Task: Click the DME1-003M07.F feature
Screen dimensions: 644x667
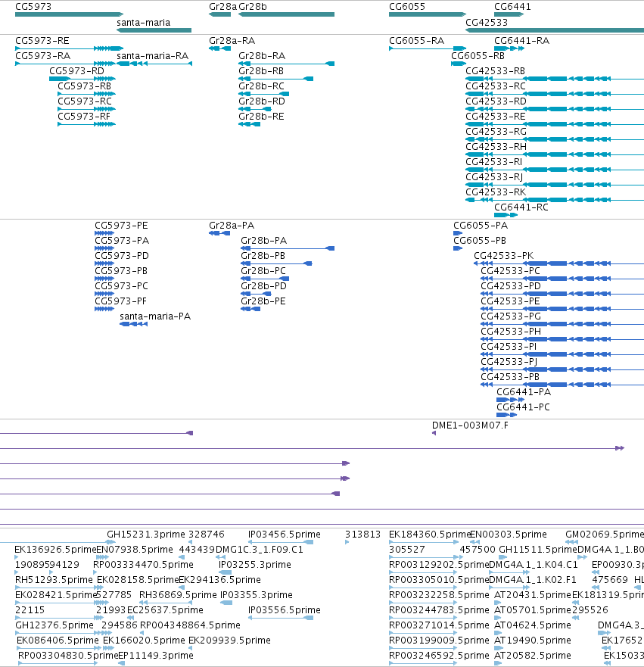Action: click(434, 433)
